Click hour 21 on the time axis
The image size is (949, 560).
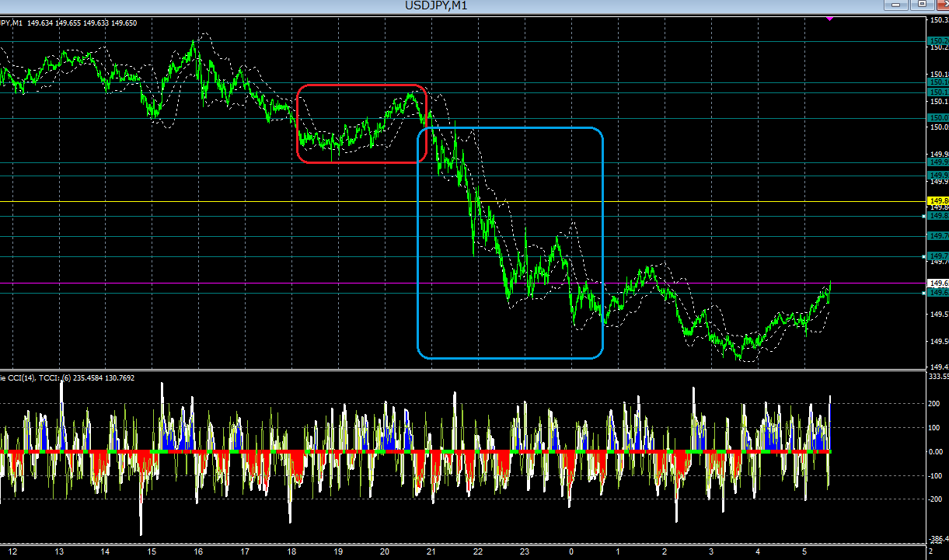click(x=431, y=552)
